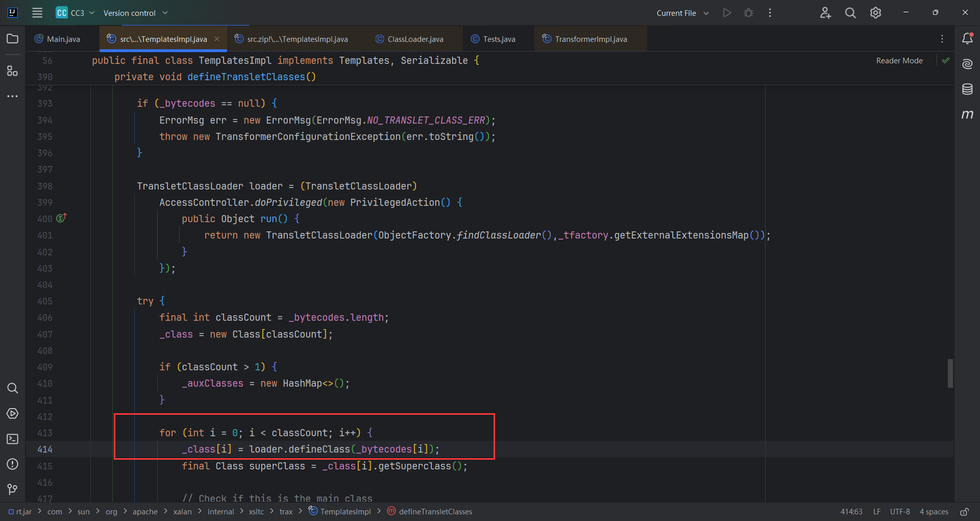Click the defineTransletClasses method breadcrumb
This screenshot has height=521, width=980.
coord(430,511)
